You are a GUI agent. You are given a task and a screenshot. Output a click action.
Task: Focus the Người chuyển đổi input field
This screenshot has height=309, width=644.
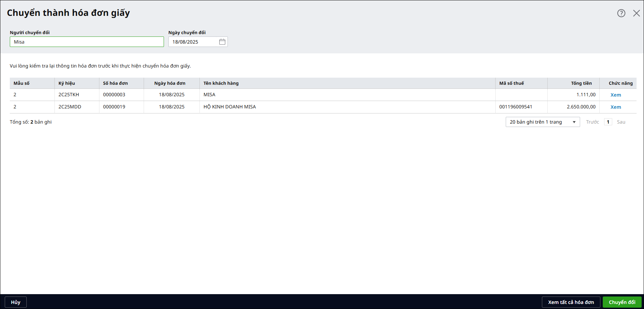[87, 42]
